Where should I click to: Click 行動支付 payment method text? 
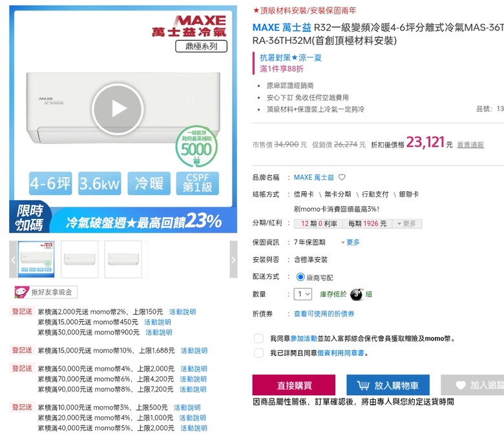pyautogui.click(x=375, y=194)
